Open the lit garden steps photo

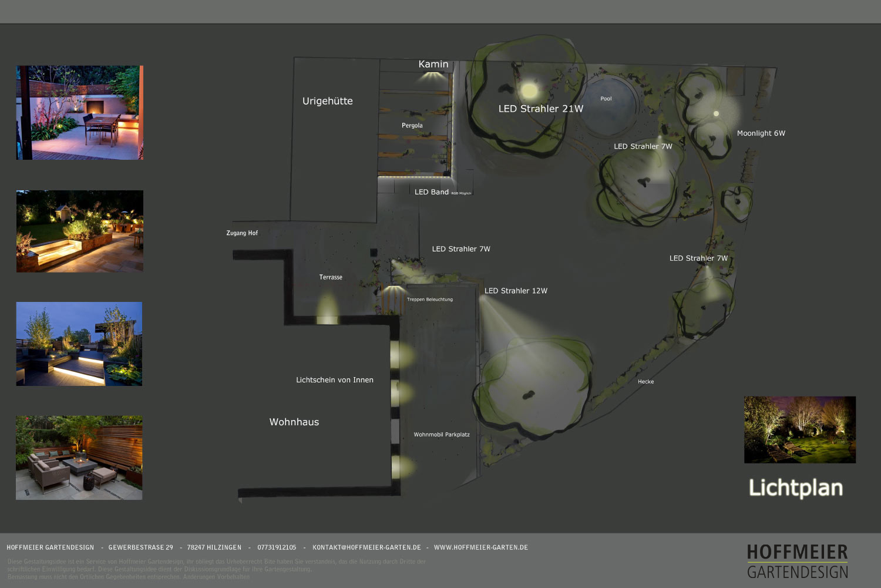(x=80, y=231)
